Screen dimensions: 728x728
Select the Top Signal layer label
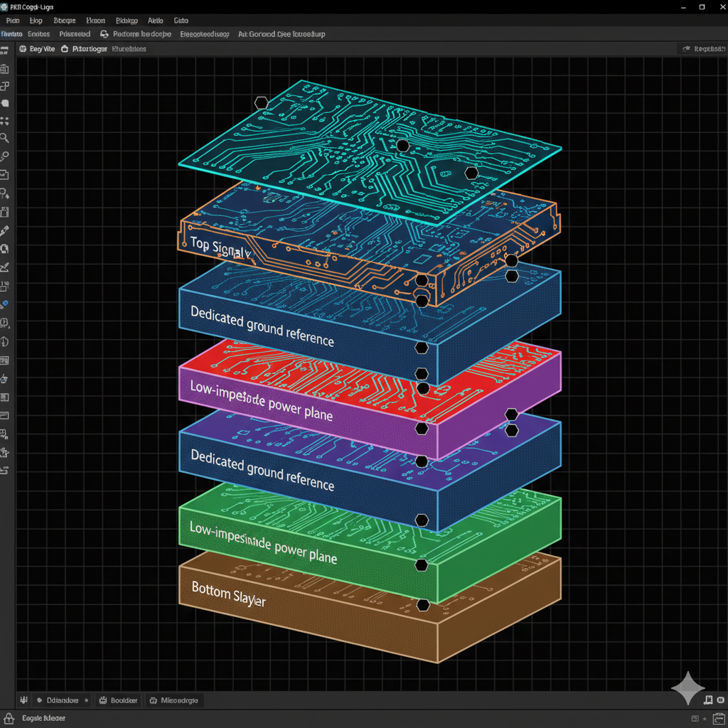pyautogui.click(x=220, y=246)
